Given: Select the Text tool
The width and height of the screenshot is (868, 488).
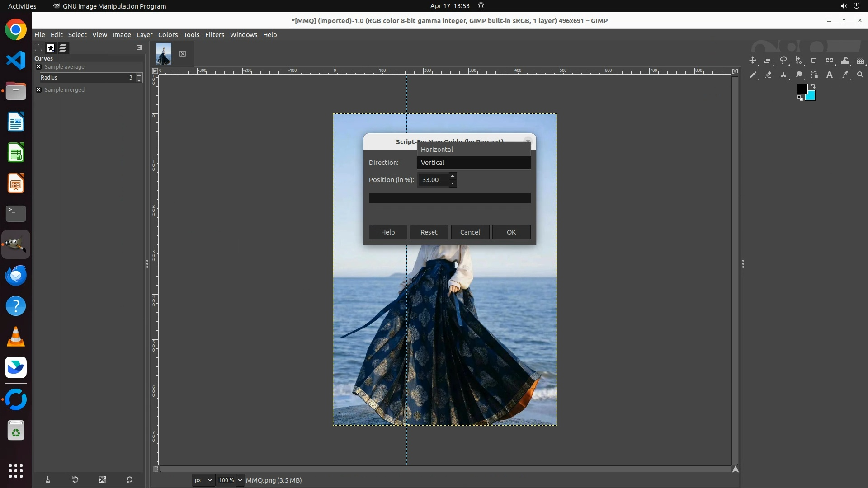Looking at the screenshot, I should [830, 75].
